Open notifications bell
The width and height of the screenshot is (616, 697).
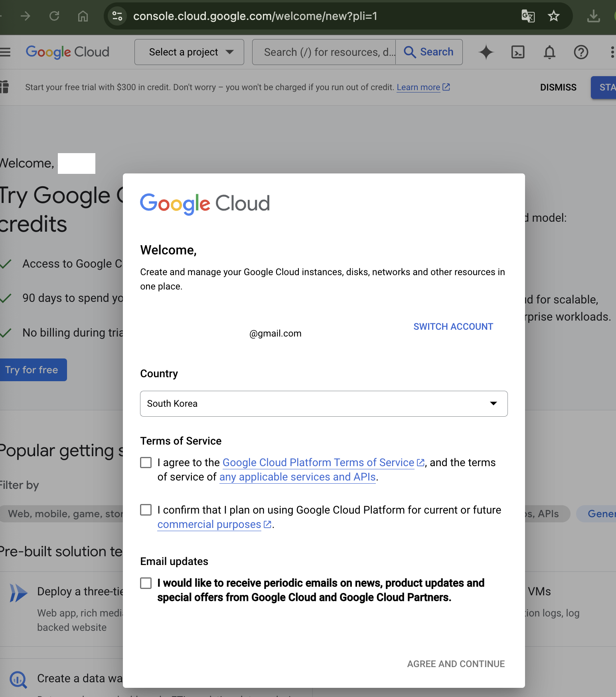pos(549,52)
